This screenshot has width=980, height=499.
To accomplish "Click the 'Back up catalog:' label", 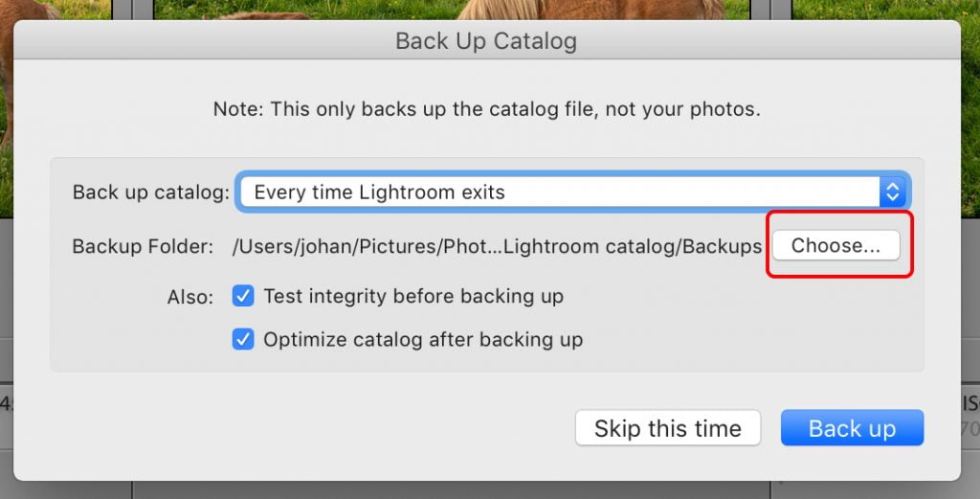I will (151, 192).
